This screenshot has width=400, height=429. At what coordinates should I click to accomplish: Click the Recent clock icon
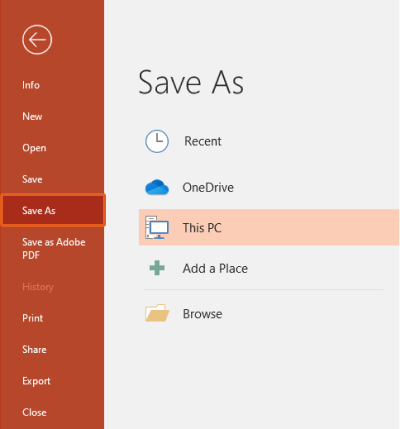(157, 141)
